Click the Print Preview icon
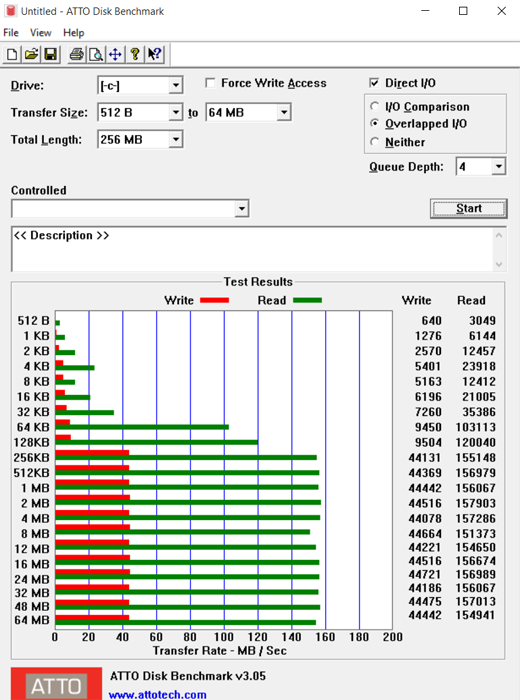 tap(96, 54)
